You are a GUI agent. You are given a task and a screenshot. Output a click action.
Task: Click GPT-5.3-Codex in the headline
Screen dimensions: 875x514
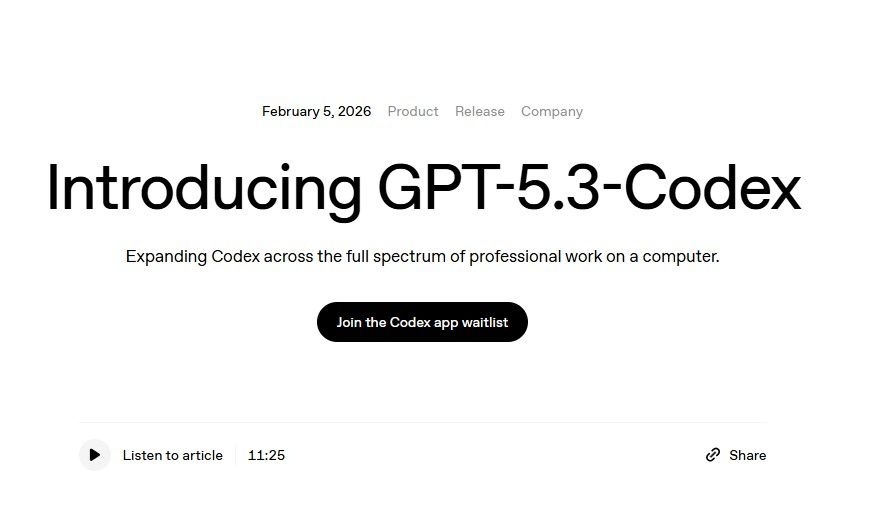click(590, 188)
